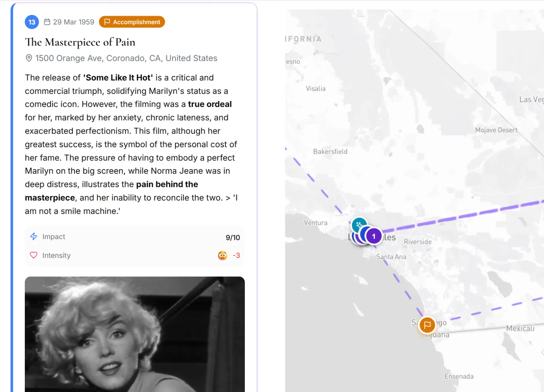Click the flag icon inside the Accomplishment tag

point(107,22)
